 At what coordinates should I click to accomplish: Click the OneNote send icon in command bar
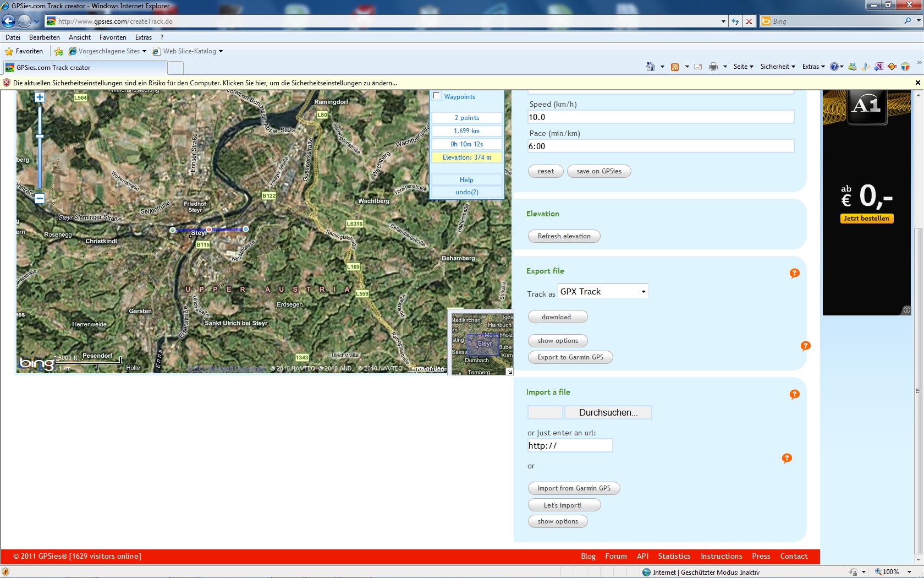coord(879,67)
